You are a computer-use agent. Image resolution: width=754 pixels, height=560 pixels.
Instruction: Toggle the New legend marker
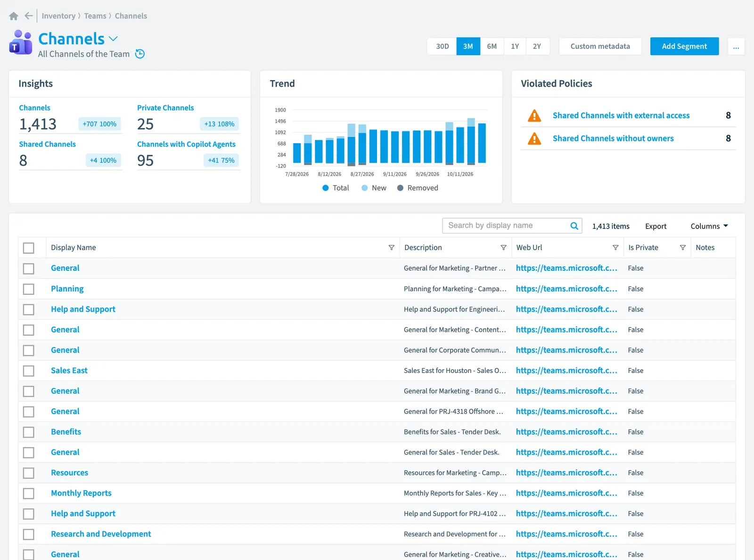coord(364,188)
